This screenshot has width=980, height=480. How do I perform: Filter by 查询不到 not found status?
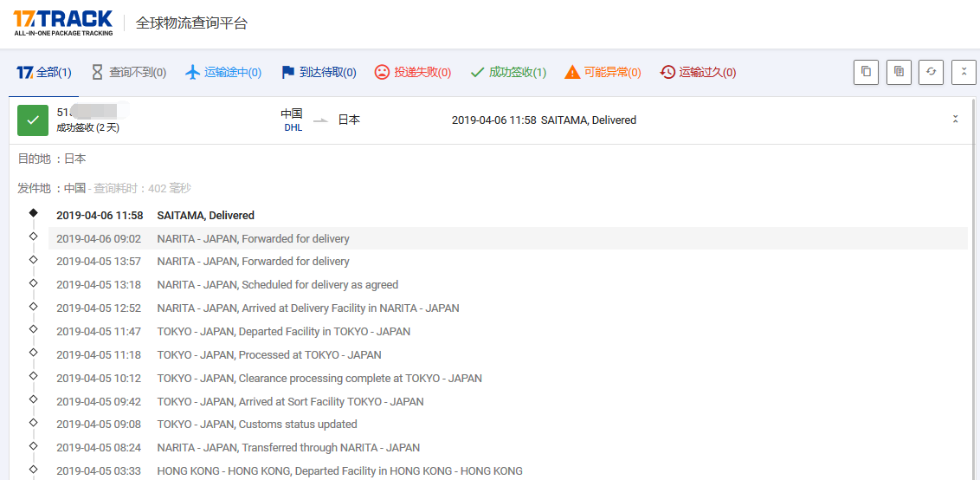129,73
